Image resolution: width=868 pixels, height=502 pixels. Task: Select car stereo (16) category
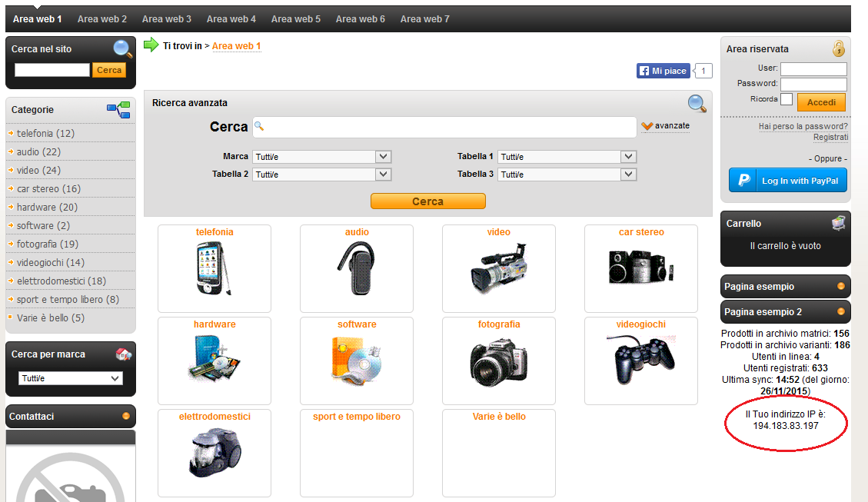point(48,189)
